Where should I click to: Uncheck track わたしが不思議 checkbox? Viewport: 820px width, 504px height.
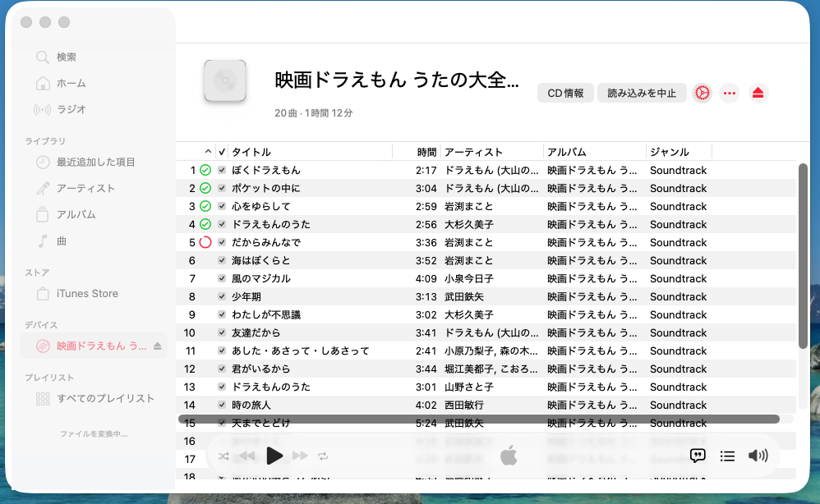(222, 314)
